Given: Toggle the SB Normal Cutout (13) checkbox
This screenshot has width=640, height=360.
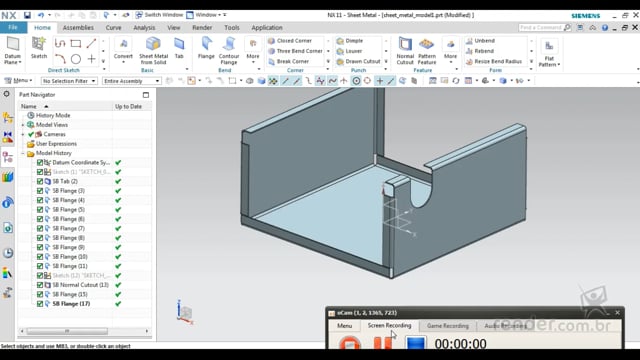Looking at the screenshot, I should pos(40,285).
